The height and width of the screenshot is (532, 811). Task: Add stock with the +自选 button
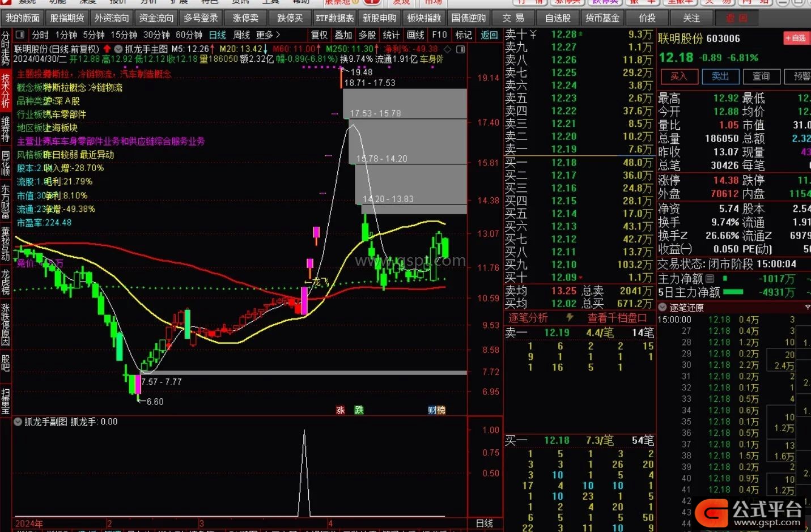point(795,38)
